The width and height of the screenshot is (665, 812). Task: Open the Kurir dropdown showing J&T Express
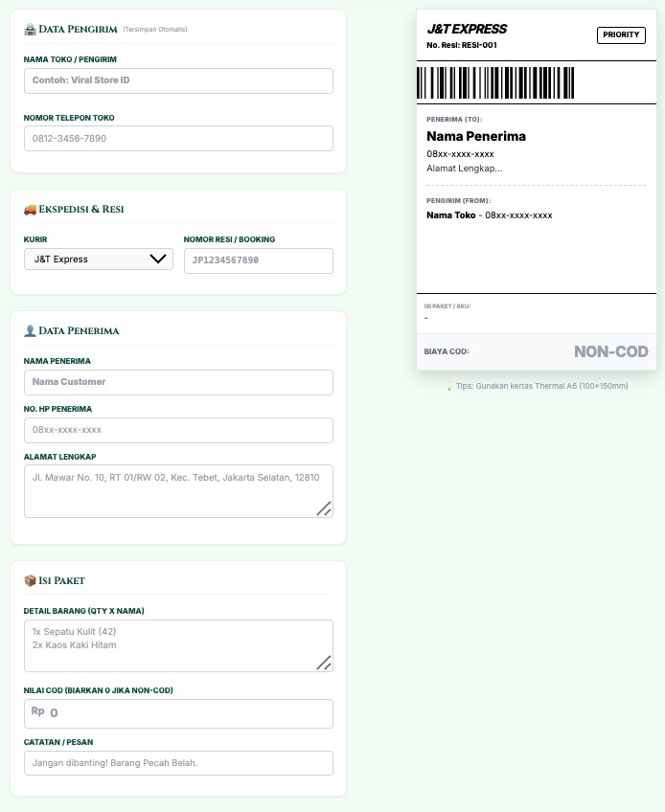click(x=98, y=259)
